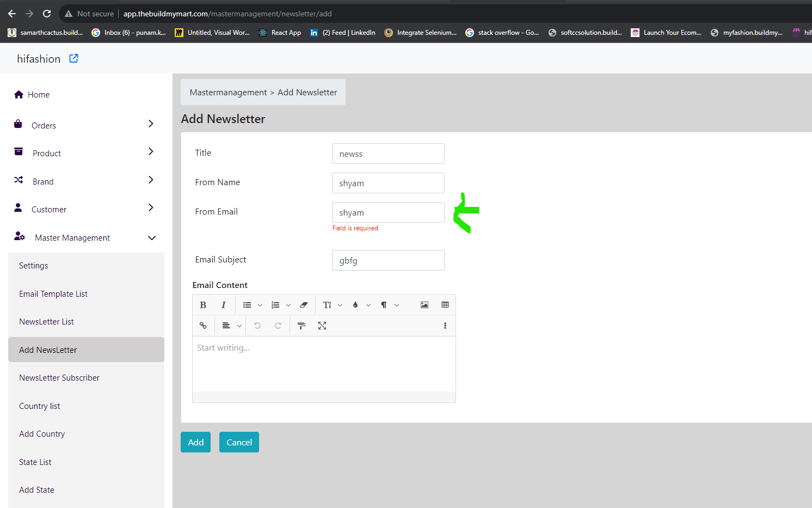Focus the Title input field
This screenshot has height=508, width=812.
click(x=388, y=154)
